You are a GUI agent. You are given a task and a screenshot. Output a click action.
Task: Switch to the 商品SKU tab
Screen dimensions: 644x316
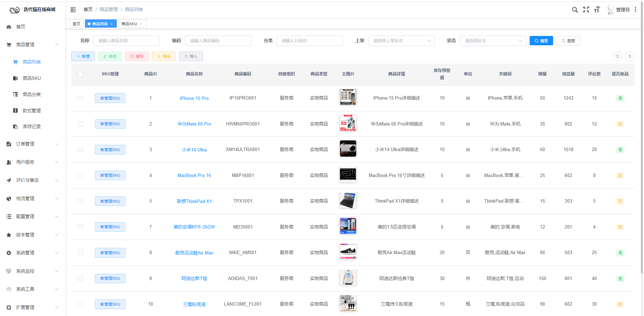(130, 24)
